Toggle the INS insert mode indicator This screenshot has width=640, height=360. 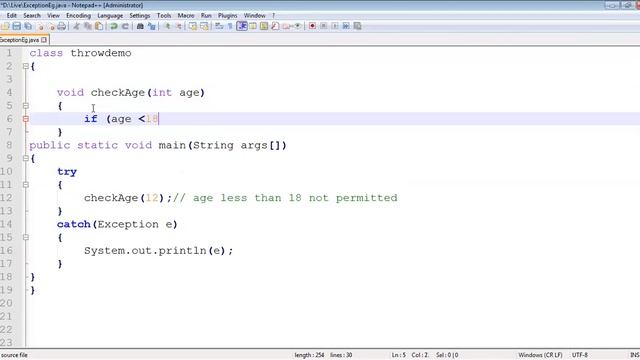tap(635, 355)
